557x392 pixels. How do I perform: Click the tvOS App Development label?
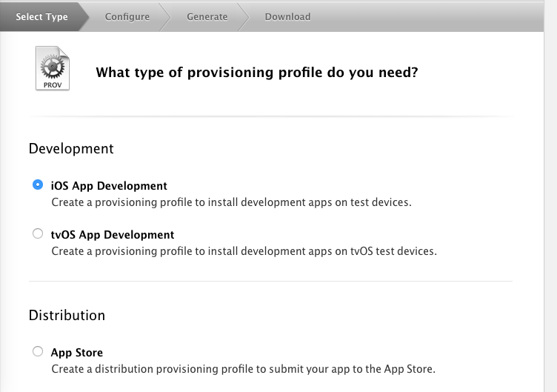113,235
